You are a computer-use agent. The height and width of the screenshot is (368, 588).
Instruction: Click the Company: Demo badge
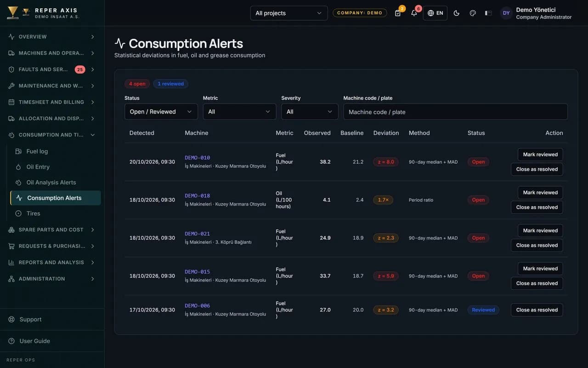point(360,13)
